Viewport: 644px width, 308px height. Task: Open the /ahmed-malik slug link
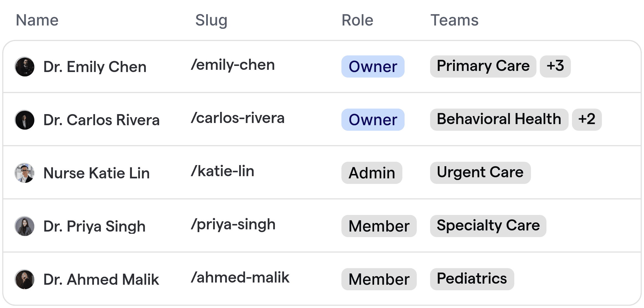click(x=240, y=278)
